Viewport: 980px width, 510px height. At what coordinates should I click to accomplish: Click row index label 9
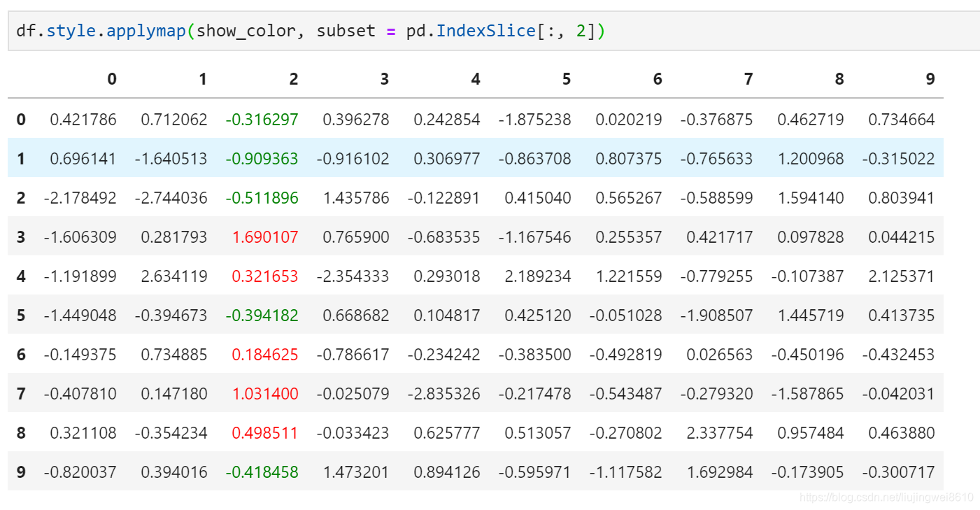pyautogui.click(x=21, y=472)
